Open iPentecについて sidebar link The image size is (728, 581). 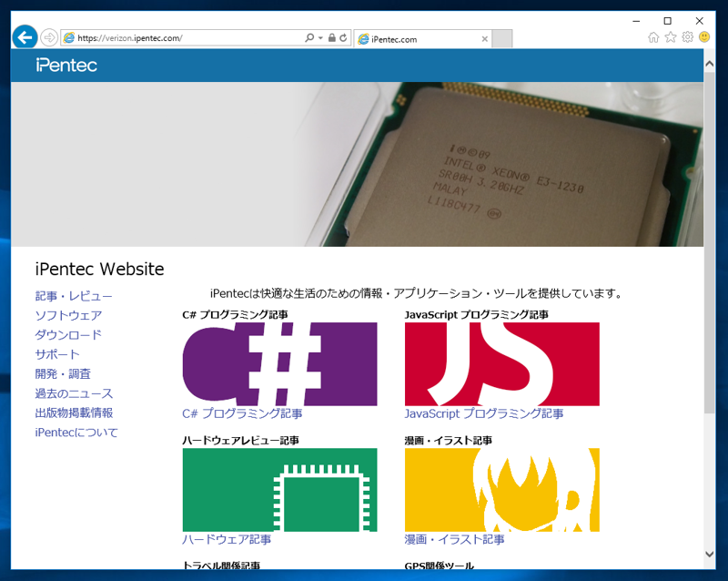[x=76, y=433]
